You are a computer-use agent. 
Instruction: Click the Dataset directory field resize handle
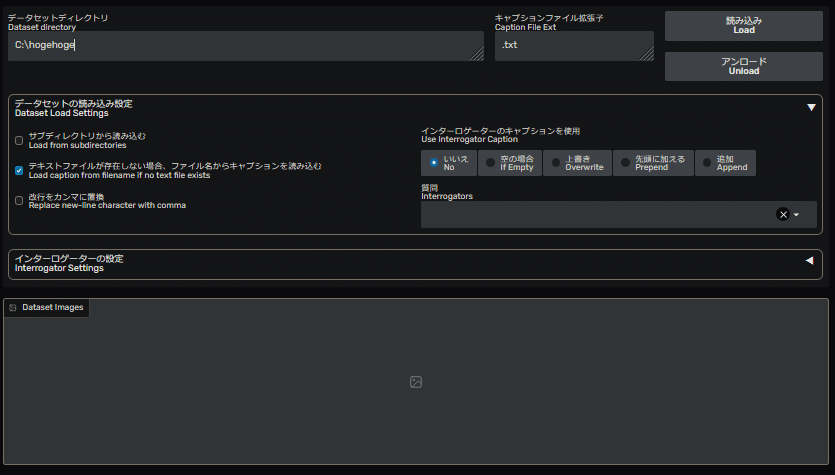click(x=477, y=54)
